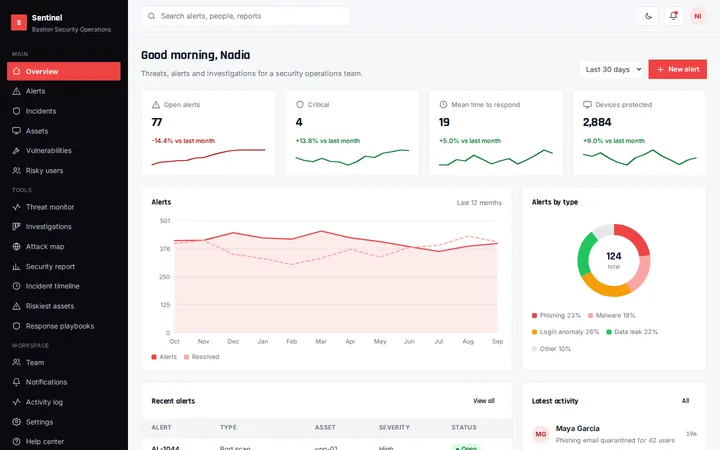Open notifications bell in top bar
The height and width of the screenshot is (450, 720).
click(x=673, y=16)
